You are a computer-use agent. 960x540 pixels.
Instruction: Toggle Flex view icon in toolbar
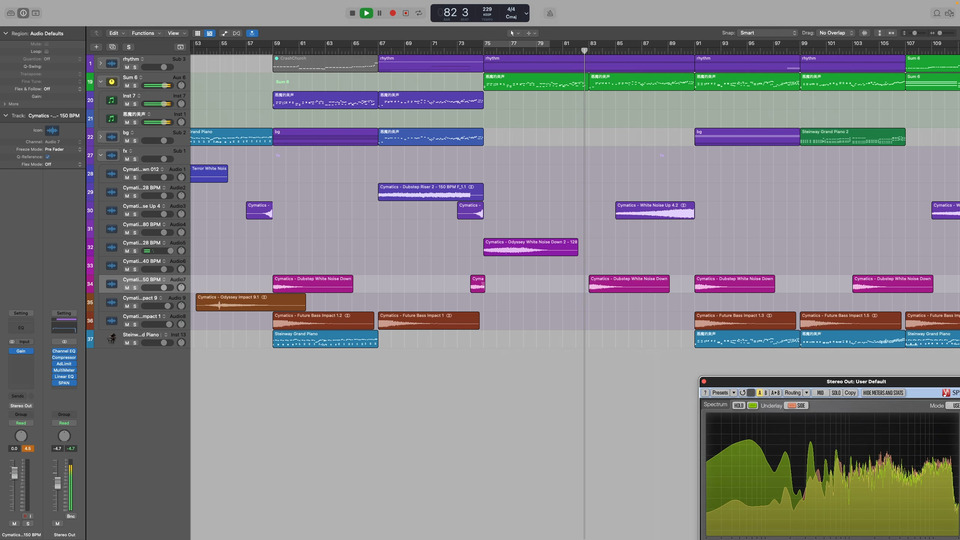coord(237,33)
